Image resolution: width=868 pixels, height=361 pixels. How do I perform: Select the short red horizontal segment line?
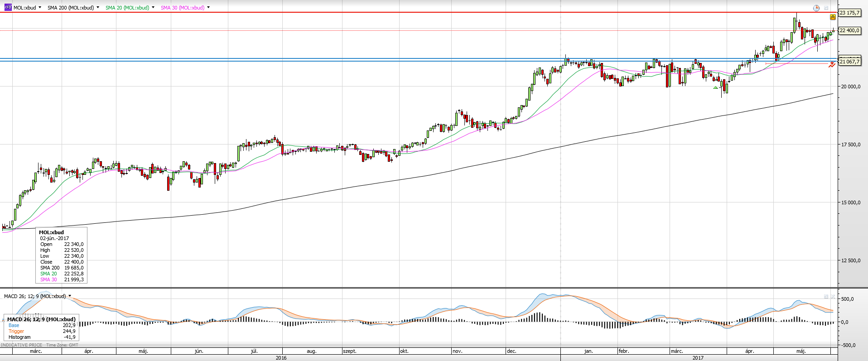pyautogui.click(x=797, y=63)
